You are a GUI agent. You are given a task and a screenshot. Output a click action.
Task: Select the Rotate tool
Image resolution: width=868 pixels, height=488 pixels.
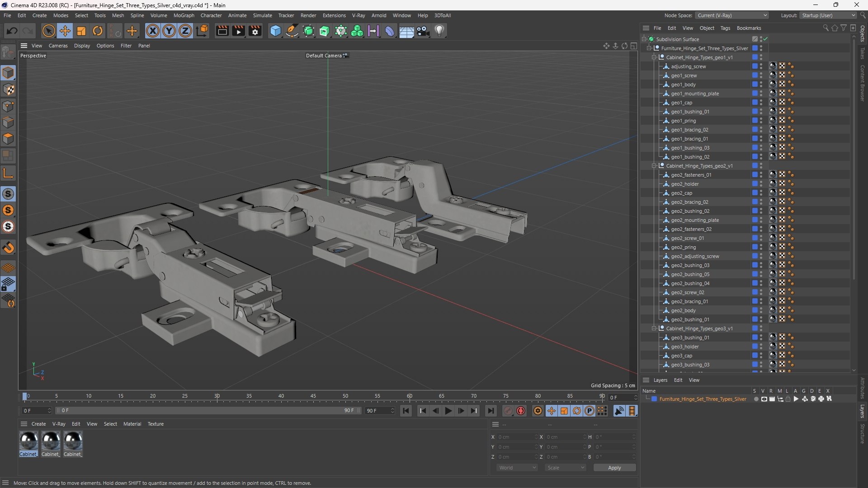click(x=98, y=31)
